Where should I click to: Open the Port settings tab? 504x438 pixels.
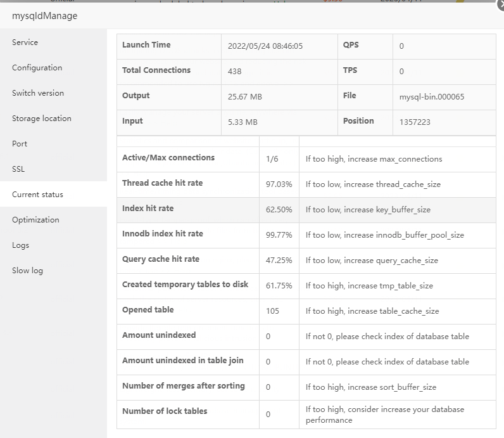[x=20, y=144]
